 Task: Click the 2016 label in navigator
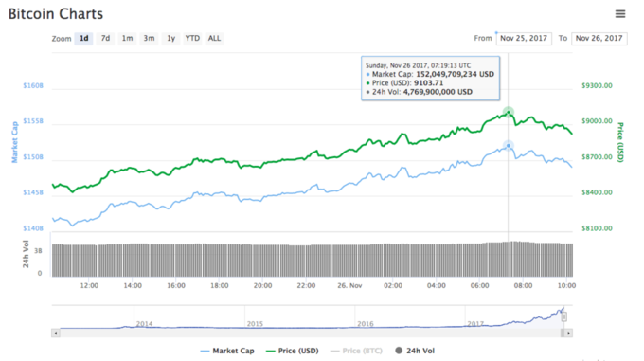pyautogui.click(x=366, y=324)
